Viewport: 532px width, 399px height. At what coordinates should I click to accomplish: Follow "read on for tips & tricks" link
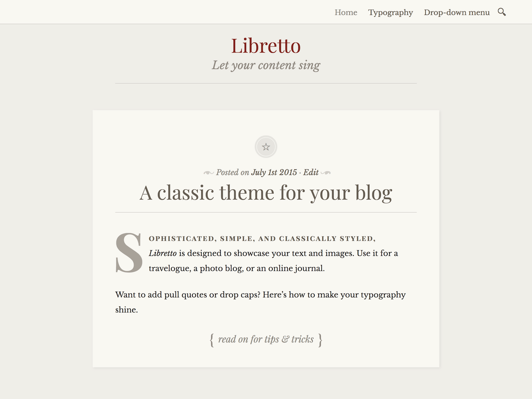click(266, 340)
